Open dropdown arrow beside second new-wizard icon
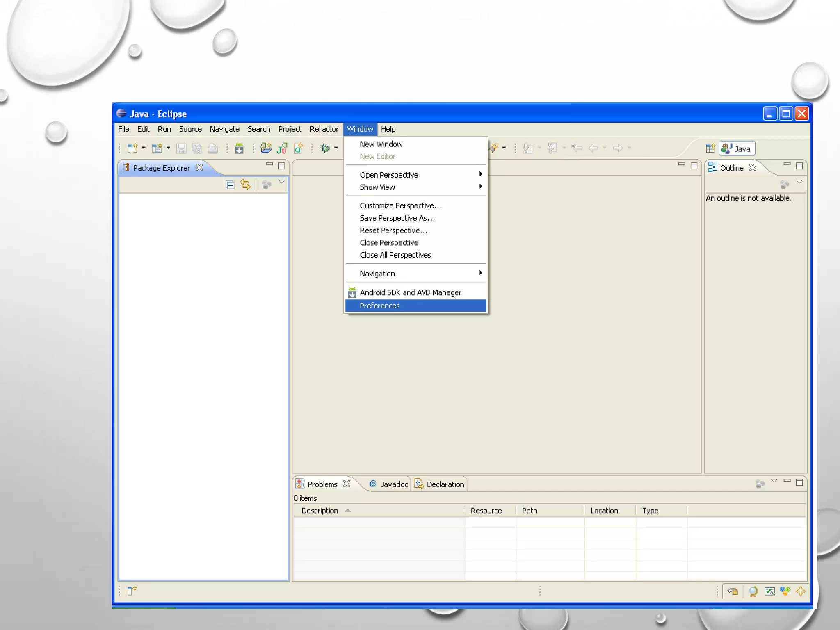Viewport: 840px width, 630px height. point(168,148)
